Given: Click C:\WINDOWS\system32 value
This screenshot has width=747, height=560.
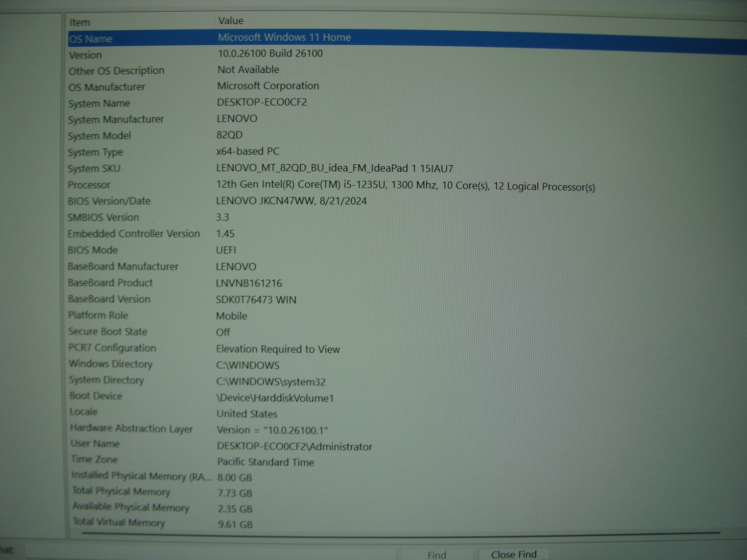Looking at the screenshot, I should point(271,382).
